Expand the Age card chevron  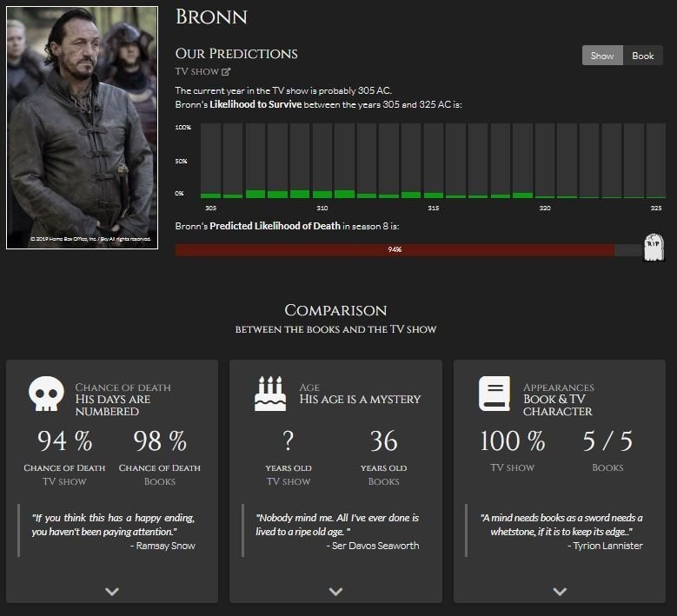coord(336,591)
